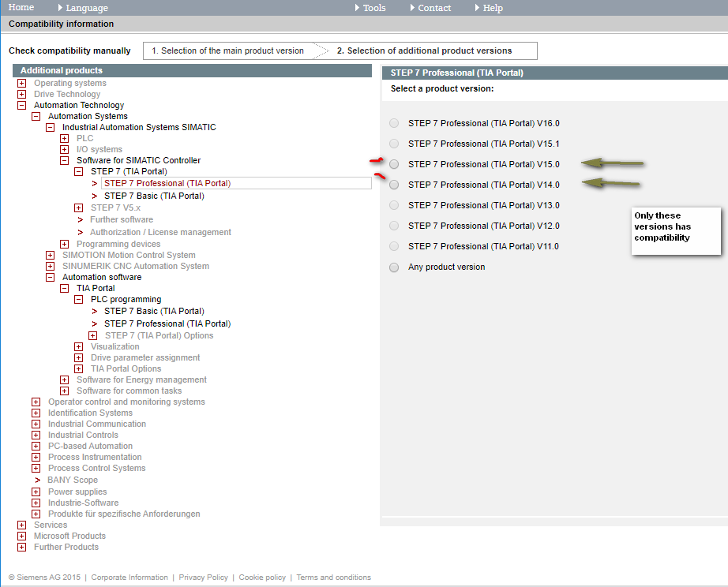Image resolution: width=728 pixels, height=587 pixels.
Task: Expand the I/O systems plus icon
Action: pyautogui.click(x=65, y=149)
